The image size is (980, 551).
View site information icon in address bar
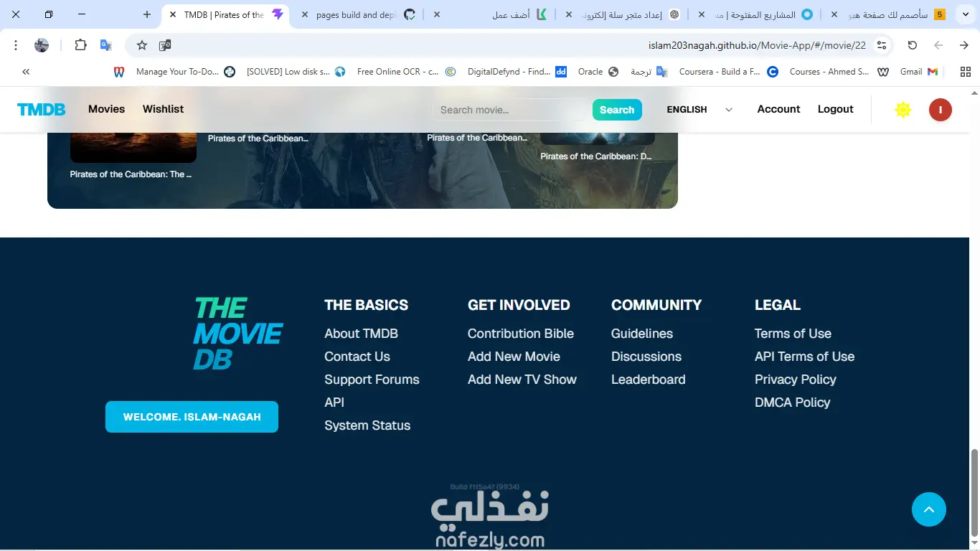(882, 45)
